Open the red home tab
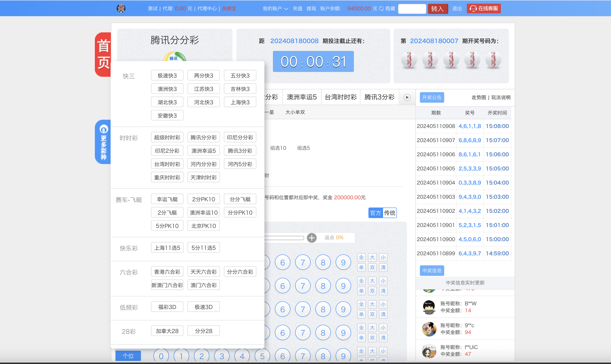The width and height of the screenshot is (611, 364). pyautogui.click(x=103, y=54)
